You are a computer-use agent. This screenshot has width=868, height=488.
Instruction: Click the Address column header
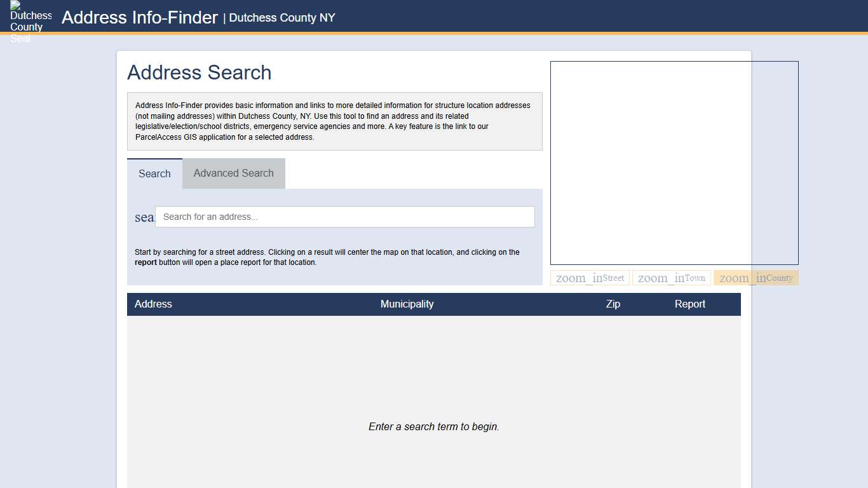153,304
